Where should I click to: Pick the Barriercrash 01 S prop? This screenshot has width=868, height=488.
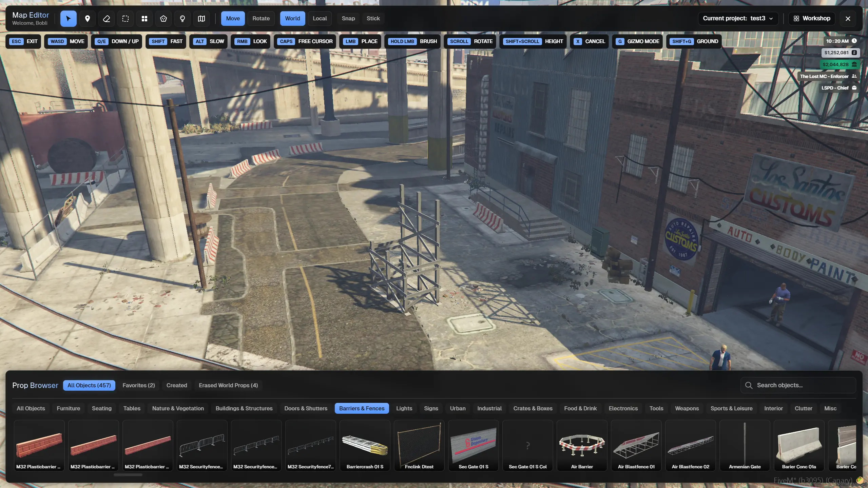[365, 445]
